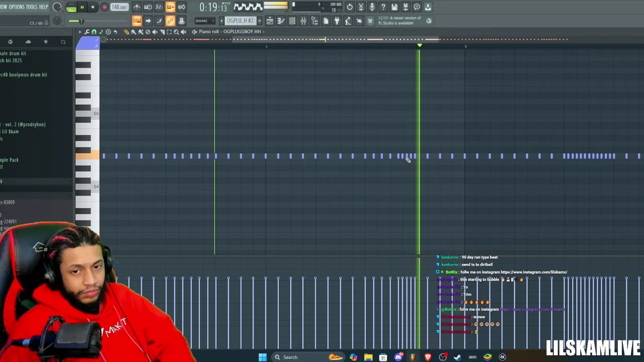The width and height of the screenshot is (644, 362).
Task: Toggle loop recording icon
Action: [x=181, y=7]
